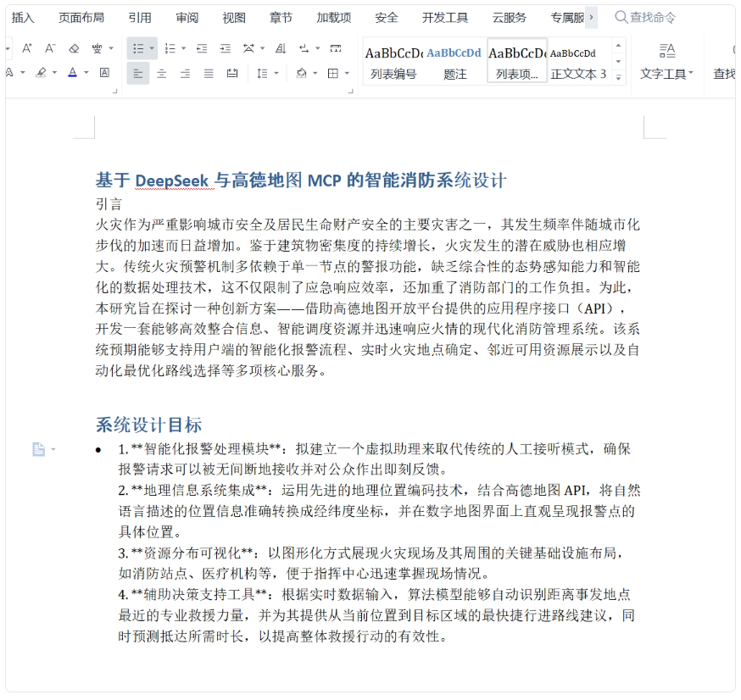Viewport: 741px width, 700px height.
Task: Open bullet list style dropdown arrow
Action: (x=152, y=48)
